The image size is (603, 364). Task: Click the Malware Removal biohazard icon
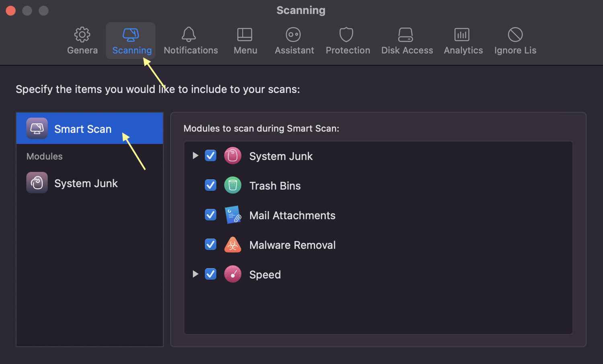point(232,245)
